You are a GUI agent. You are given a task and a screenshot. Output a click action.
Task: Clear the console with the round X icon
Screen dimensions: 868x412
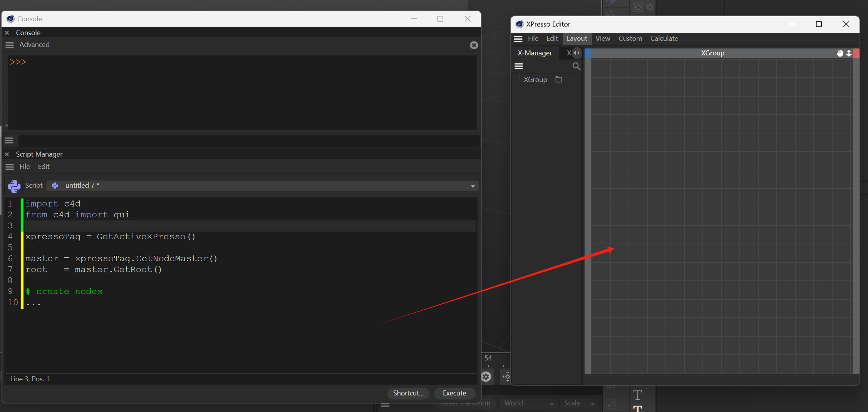[474, 45]
